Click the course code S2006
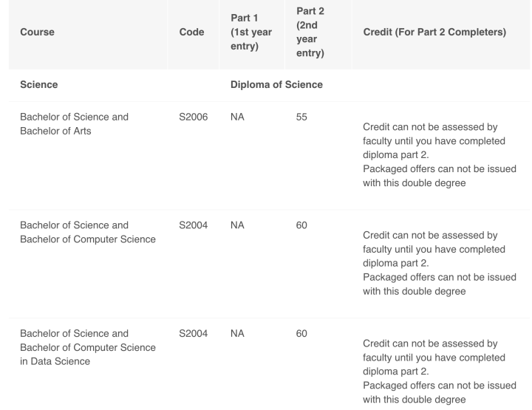The height and width of the screenshot is (410, 532). click(x=194, y=117)
